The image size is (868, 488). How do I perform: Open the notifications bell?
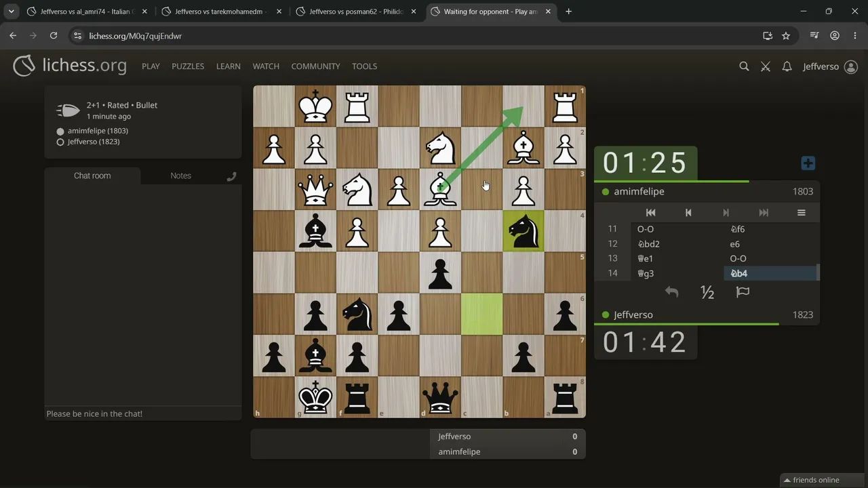click(787, 66)
